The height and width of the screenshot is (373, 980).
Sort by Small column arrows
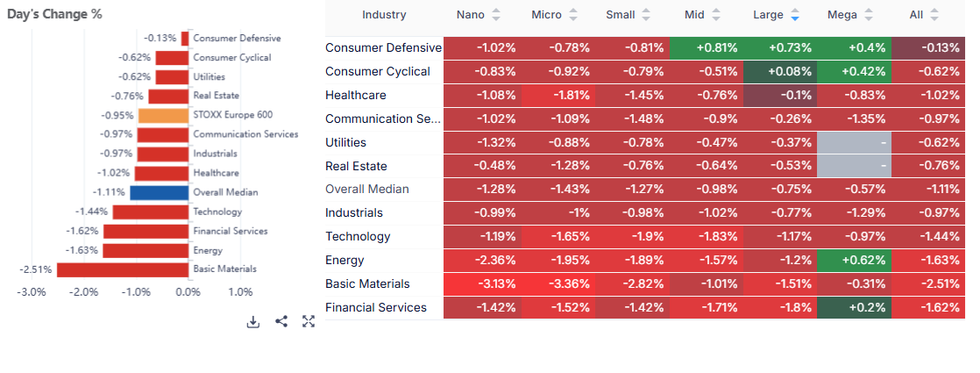coord(646,15)
